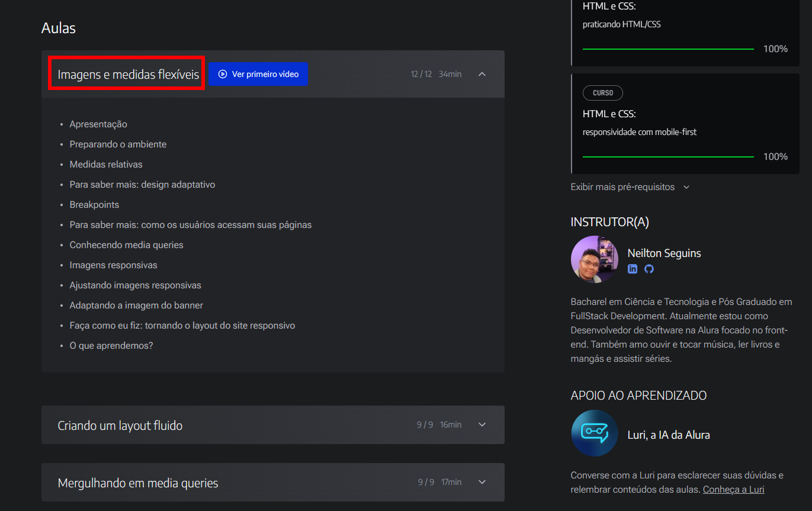Open lesson Medidas relativas
The width and height of the screenshot is (812, 511).
click(106, 165)
